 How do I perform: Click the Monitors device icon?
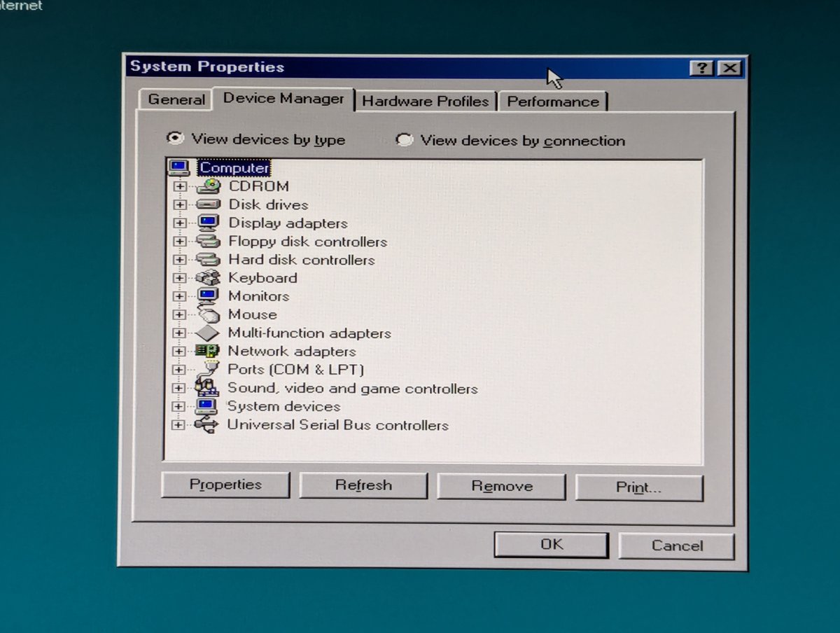(208, 295)
